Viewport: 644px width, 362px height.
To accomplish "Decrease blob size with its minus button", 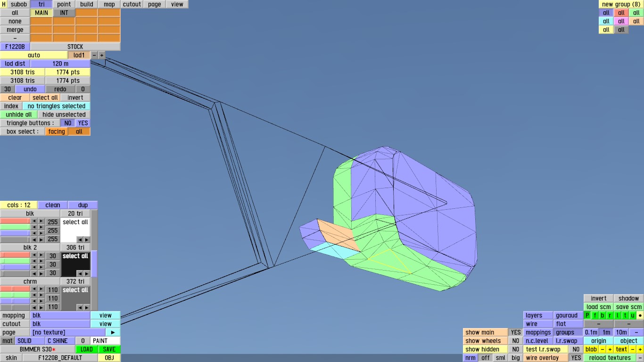I will pyautogui.click(x=603, y=349).
